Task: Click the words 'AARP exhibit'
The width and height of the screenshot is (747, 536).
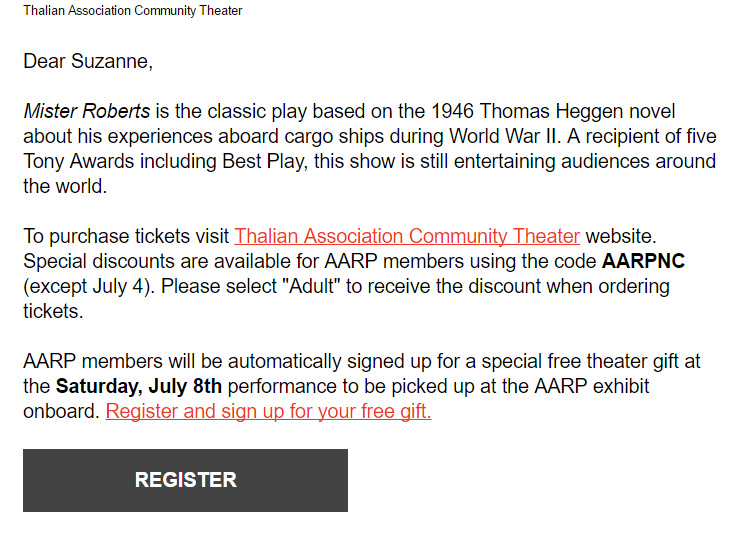Action: pyautogui.click(x=592, y=386)
